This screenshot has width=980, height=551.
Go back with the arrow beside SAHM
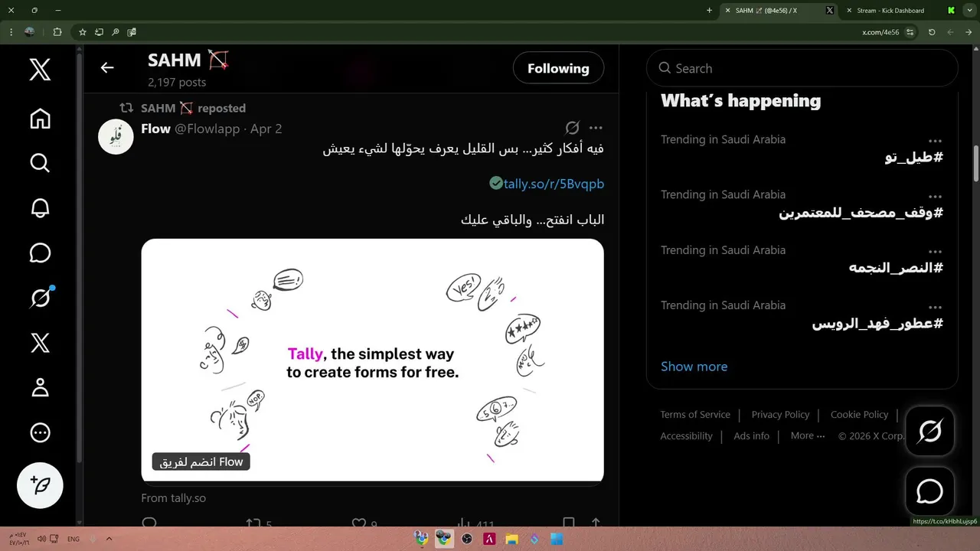pos(107,68)
